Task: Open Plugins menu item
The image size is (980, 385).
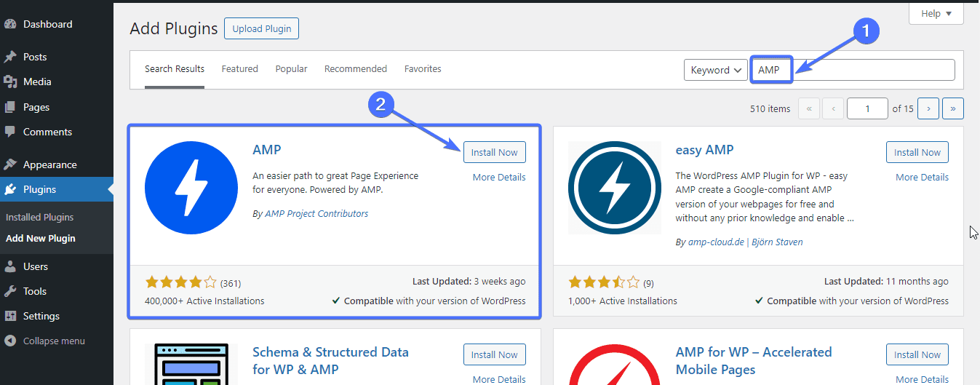Action: [x=57, y=189]
